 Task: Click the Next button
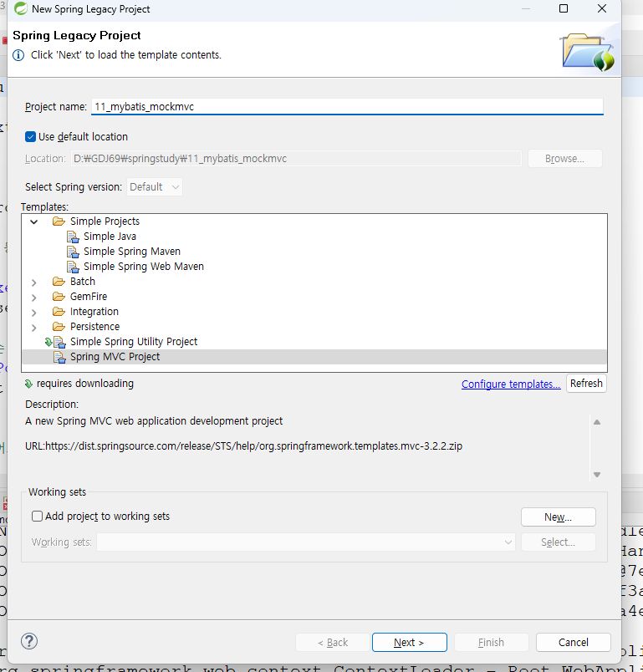410,642
